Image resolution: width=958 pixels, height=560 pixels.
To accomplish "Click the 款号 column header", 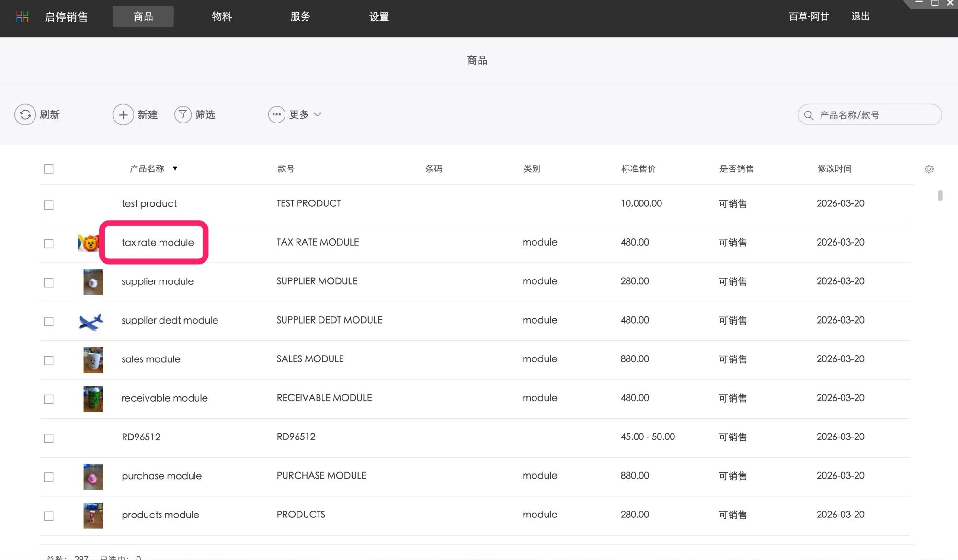I will coord(286,169).
